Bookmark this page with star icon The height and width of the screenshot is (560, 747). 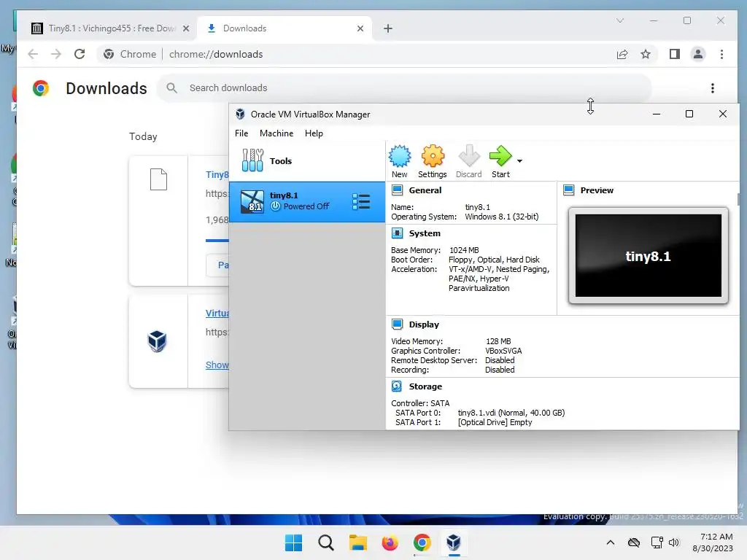(x=646, y=54)
